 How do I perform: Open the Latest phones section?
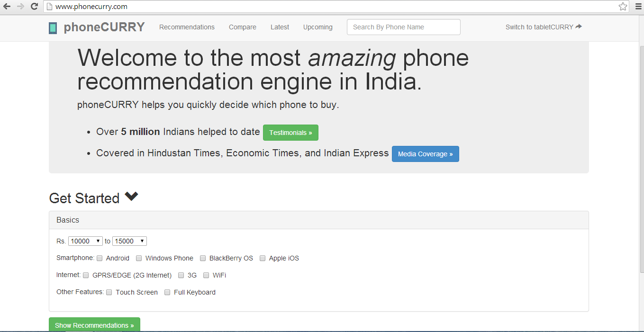tap(280, 27)
